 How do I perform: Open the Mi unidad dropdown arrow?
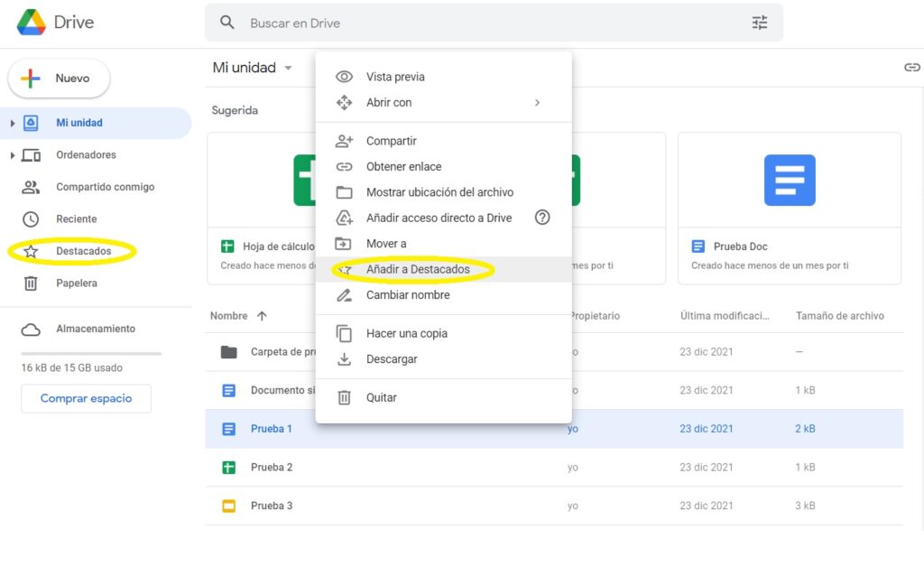pyautogui.click(x=288, y=69)
